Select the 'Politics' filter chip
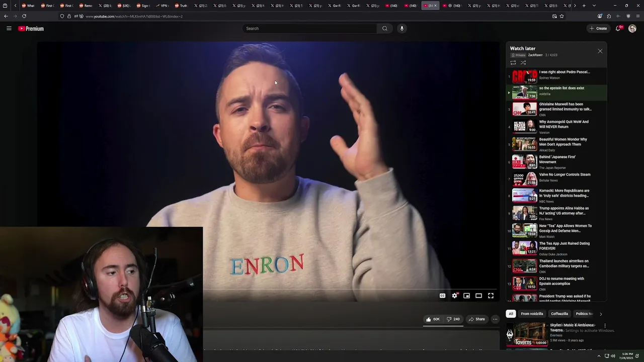Image resolution: width=644 pixels, height=362 pixels. (584, 314)
